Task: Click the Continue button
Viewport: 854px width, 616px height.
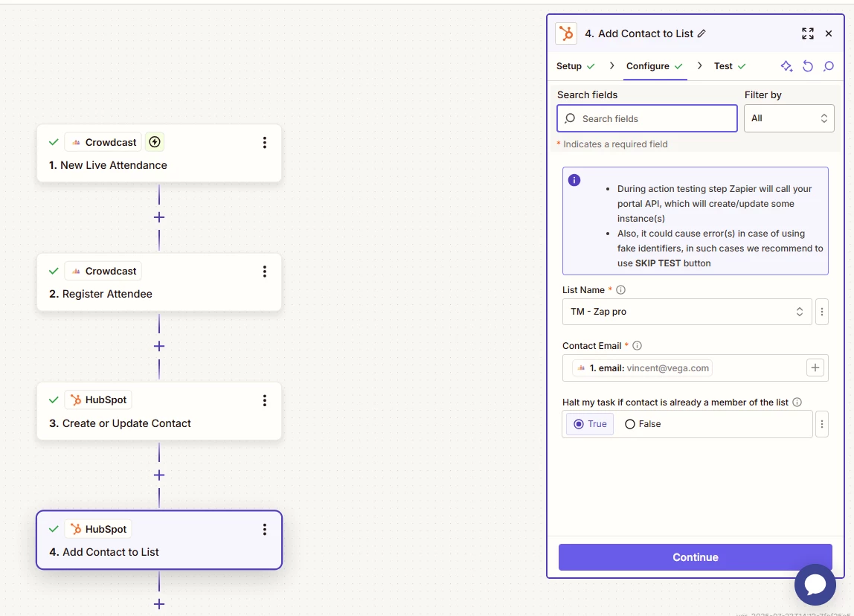Action: tap(695, 557)
